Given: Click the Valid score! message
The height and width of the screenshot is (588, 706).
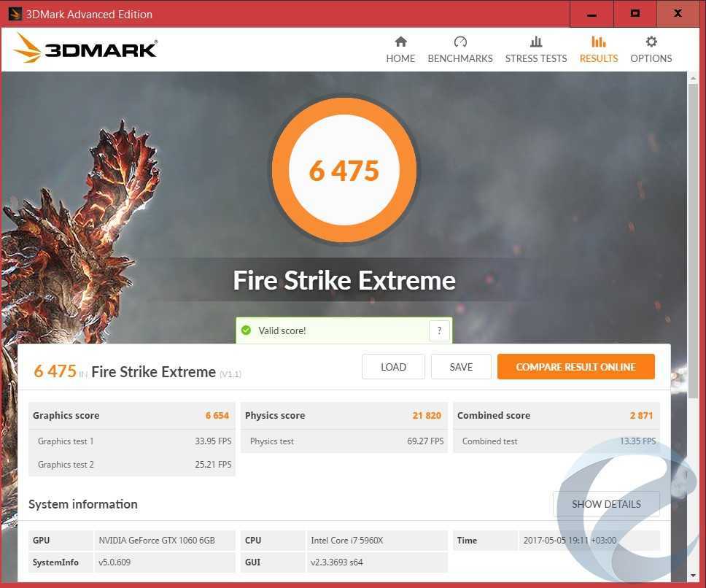Looking at the screenshot, I should tap(282, 330).
